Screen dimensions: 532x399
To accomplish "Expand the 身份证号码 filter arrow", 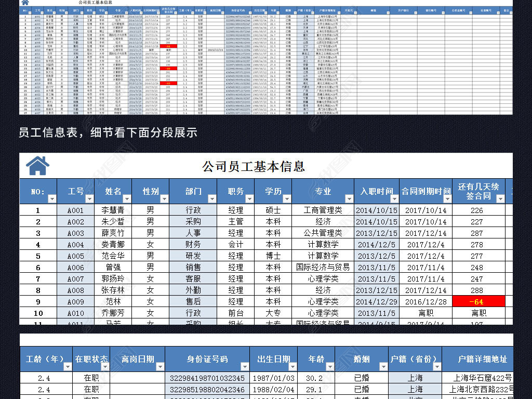I will (245, 366).
